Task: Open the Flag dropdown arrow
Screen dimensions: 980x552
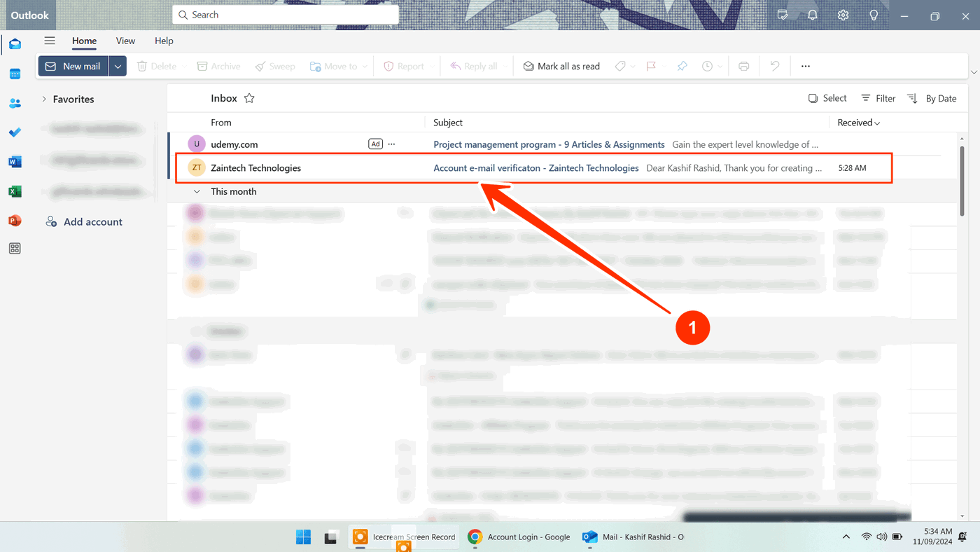Action: (663, 67)
